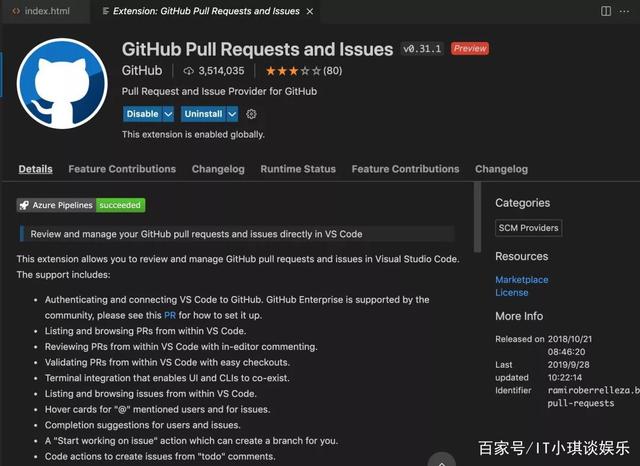Viewport: 640px width, 466px height.
Task: Click the "Terminal integration" bullet line
Action: 167,378
